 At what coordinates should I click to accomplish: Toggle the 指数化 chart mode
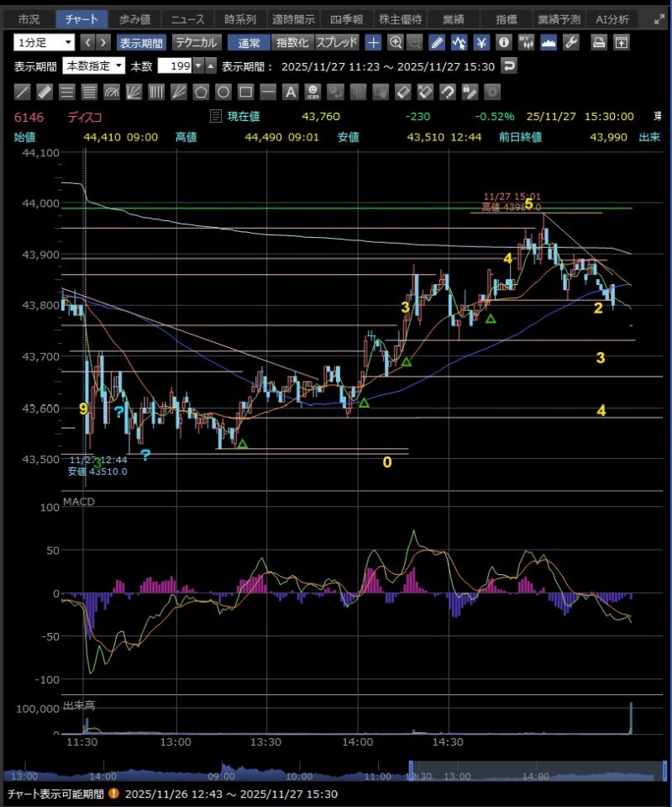coord(292,42)
